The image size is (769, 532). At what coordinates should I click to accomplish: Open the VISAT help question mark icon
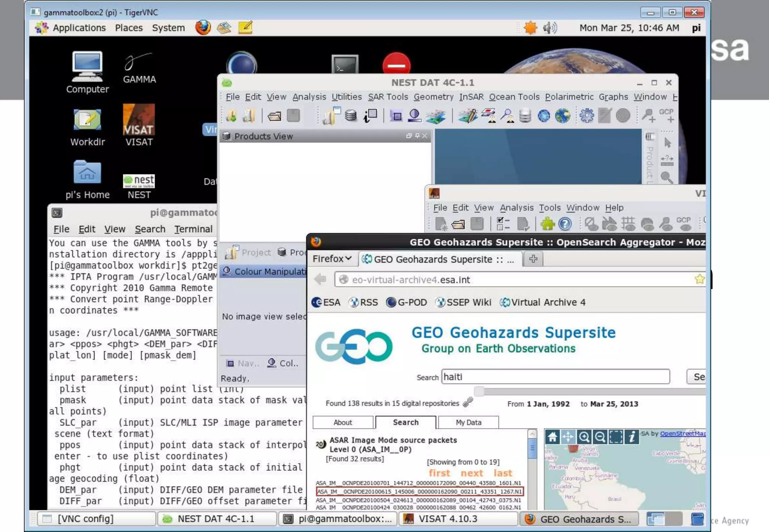tap(565, 224)
